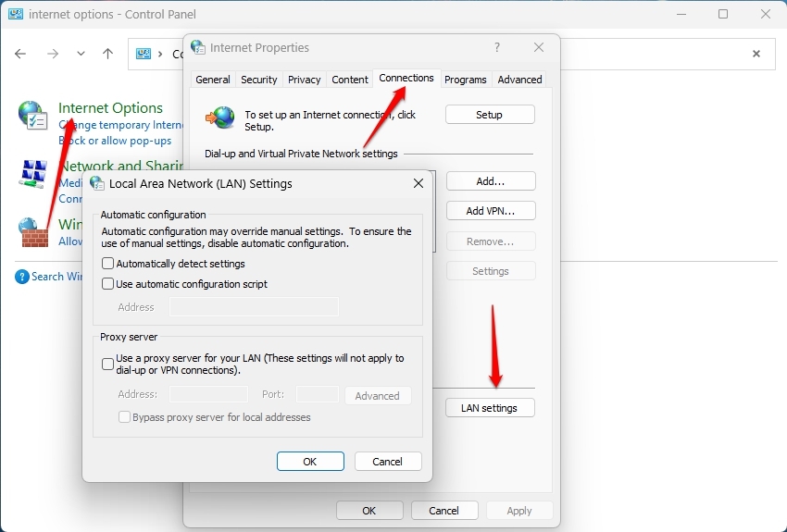Click the Internet Properties help question mark

pos(497,47)
